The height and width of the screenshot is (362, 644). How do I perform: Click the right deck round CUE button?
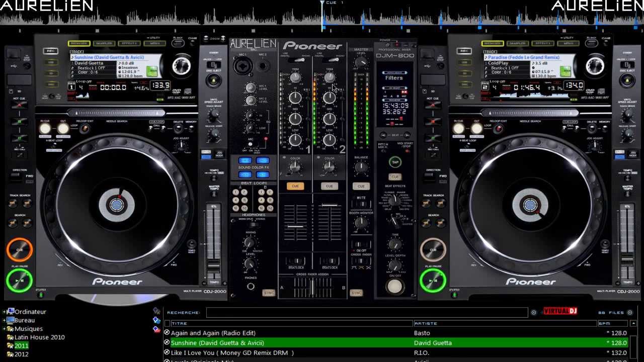[x=433, y=249]
